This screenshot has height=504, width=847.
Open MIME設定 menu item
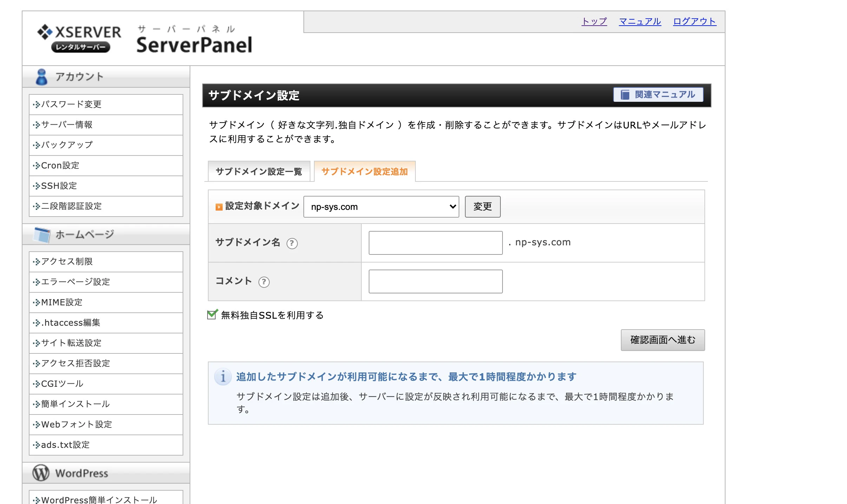106,303
